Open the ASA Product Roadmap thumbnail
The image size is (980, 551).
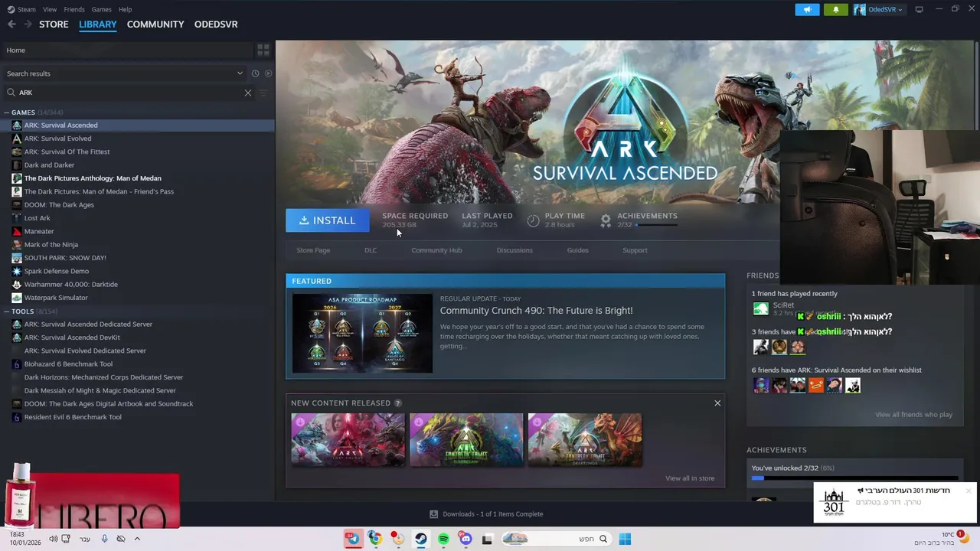click(362, 333)
